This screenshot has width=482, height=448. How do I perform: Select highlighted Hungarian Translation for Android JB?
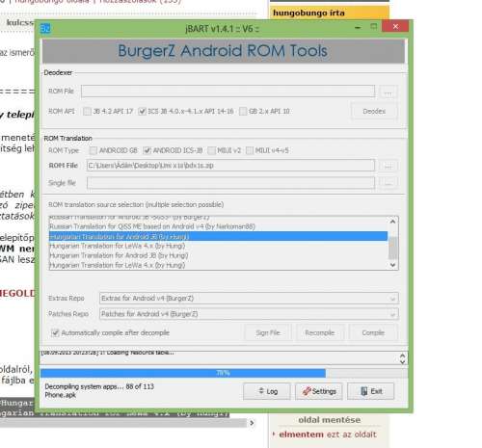tap(218, 236)
